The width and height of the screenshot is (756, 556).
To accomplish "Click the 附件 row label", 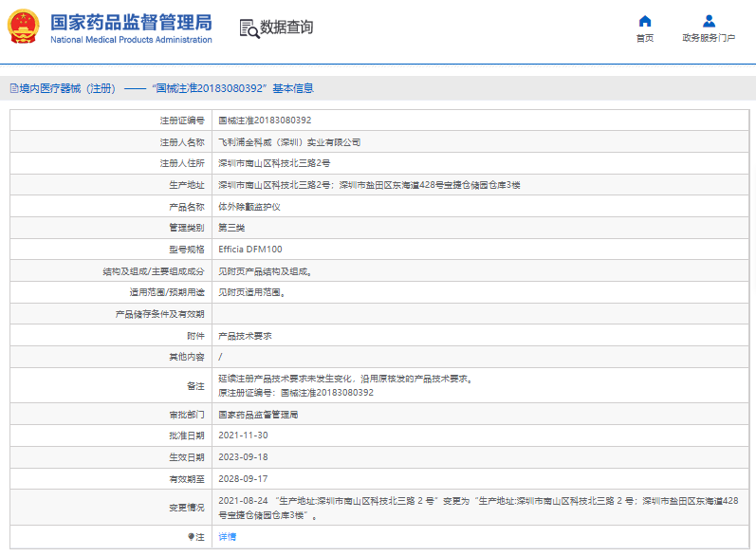I will click(x=195, y=336).
